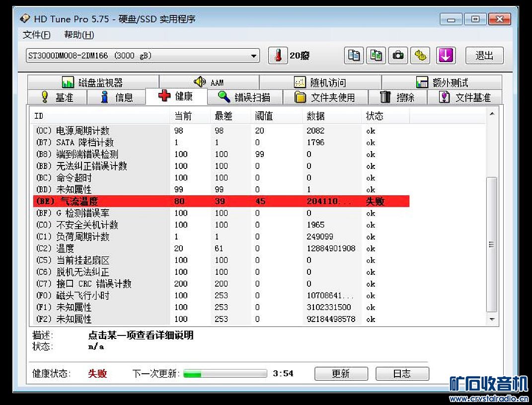This screenshot has height=405, width=532.
Task: Select the (C6) 脱机无法纠正 row
Action: click(221, 272)
